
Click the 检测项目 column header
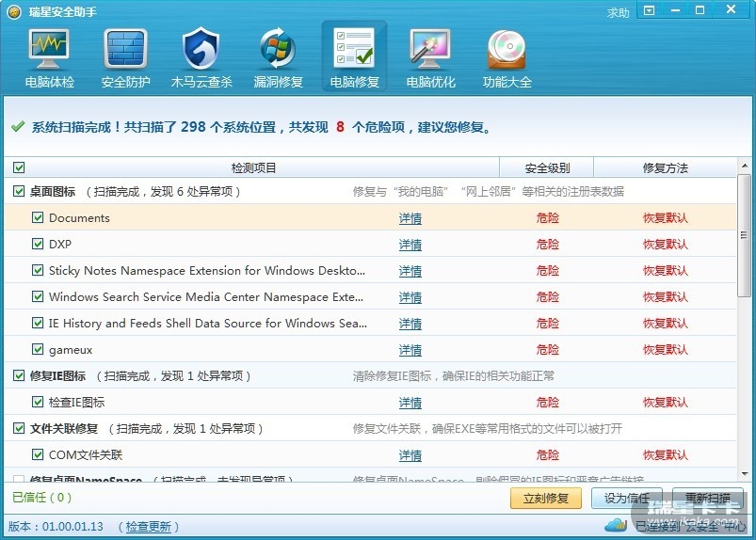[x=253, y=167]
